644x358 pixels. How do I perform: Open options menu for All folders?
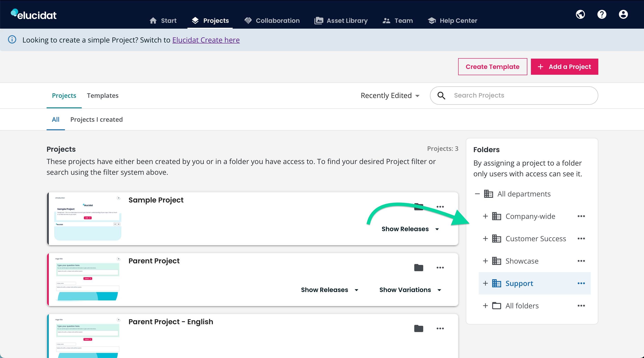pos(581,306)
